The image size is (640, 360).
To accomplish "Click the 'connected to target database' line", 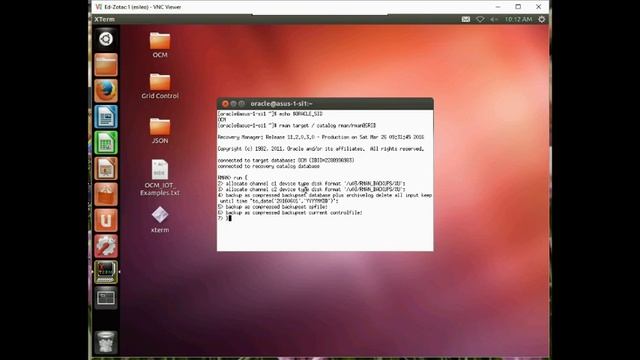I will [x=286, y=160].
